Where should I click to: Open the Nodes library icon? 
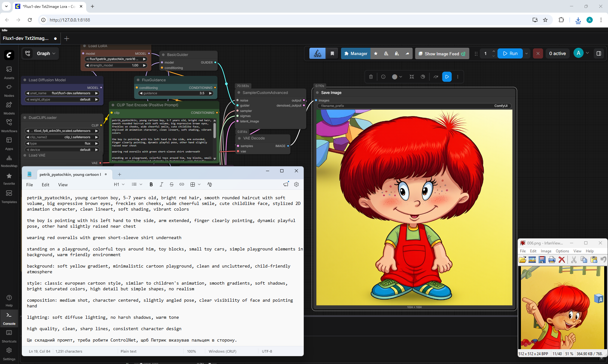(9, 90)
